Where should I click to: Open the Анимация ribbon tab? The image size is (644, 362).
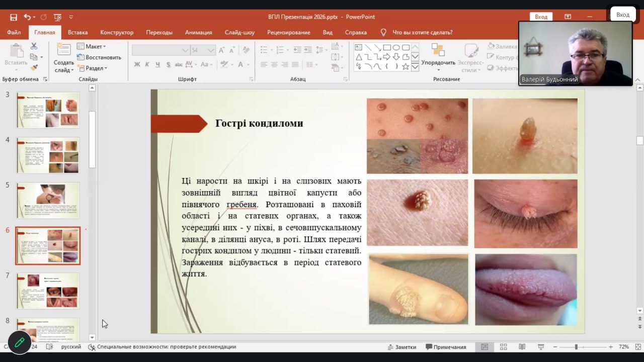tap(198, 32)
